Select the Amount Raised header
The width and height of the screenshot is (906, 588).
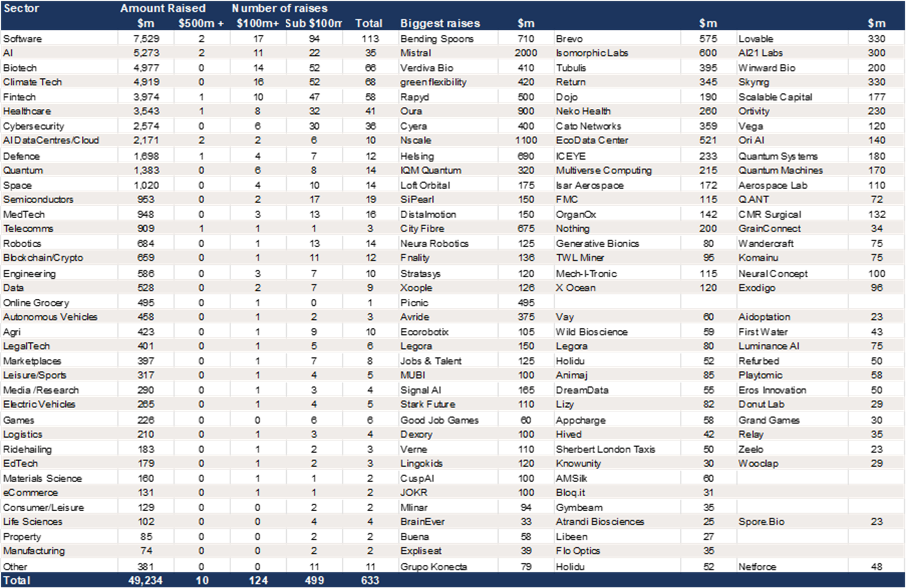pyautogui.click(x=163, y=8)
